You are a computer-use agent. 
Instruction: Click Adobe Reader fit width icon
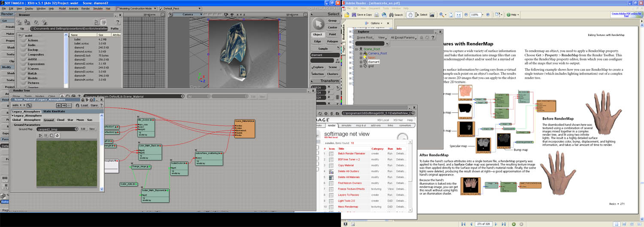pos(459,15)
